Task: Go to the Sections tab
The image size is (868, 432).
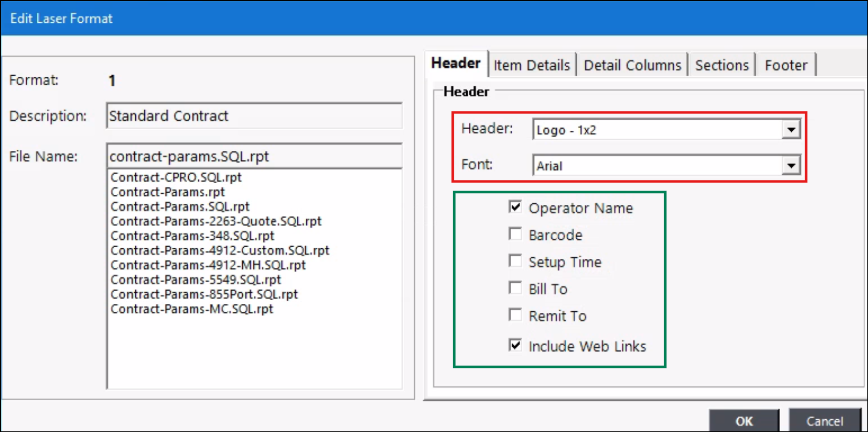Action: [x=722, y=65]
